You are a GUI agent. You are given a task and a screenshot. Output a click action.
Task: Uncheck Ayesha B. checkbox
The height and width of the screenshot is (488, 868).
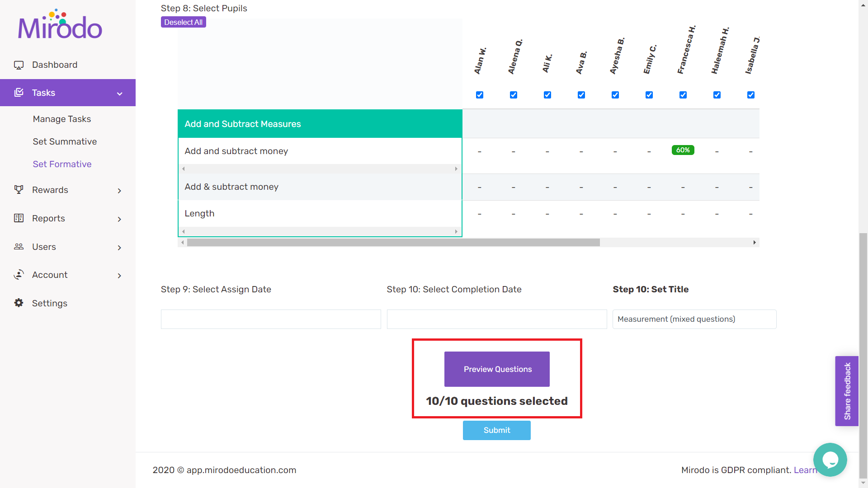tap(615, 95)
